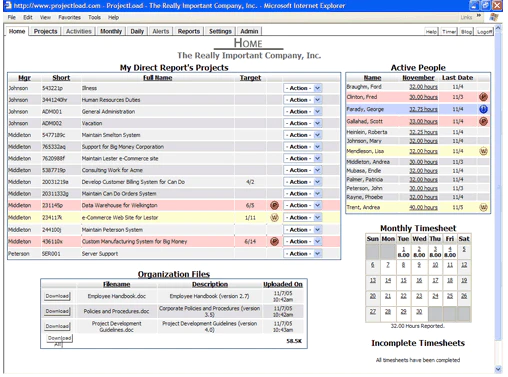Viewport: 508px width, 377px height.
Task: Switch to the Projects tab
Action: [x=45, y=31]
